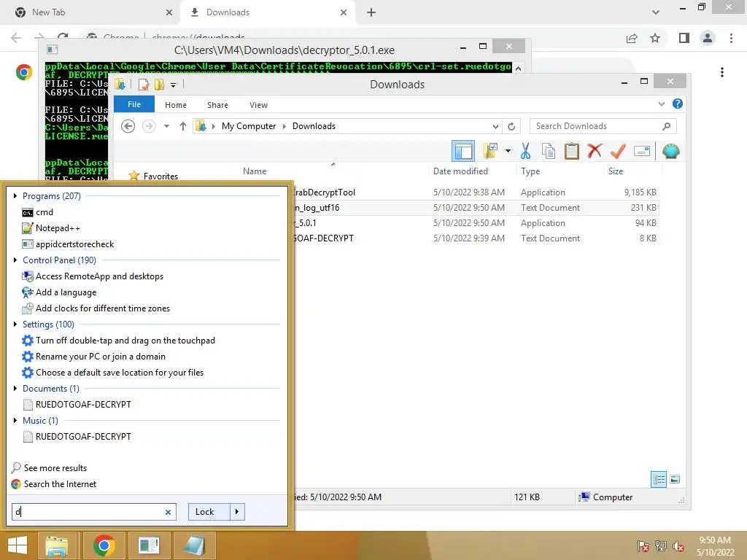Expand the ribbon with the chevron
Viewport: 747px width, 560px height.
coord(661,104)
